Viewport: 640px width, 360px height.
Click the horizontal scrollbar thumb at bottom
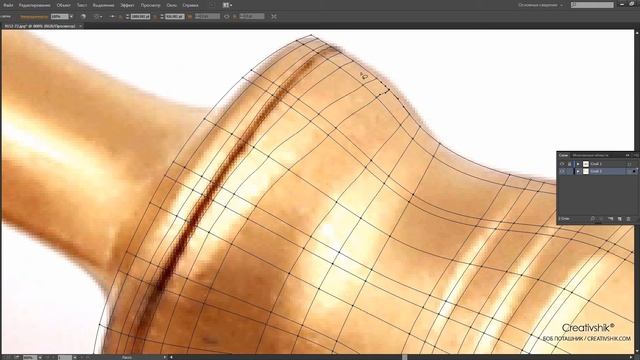pyautogui.click(x=404, y=358)
